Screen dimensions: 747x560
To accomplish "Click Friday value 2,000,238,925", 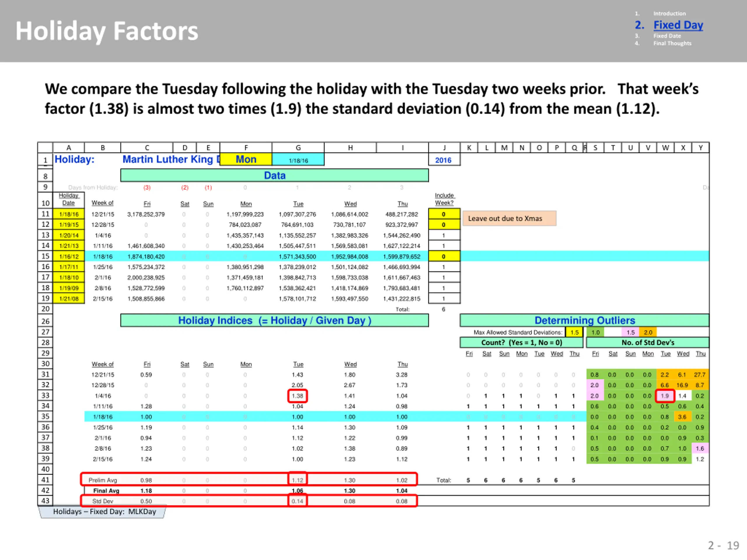I will (146, 277).
